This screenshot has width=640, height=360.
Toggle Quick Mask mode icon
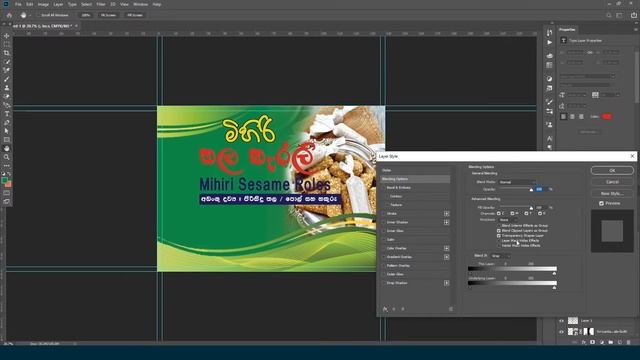click(7, 193)
